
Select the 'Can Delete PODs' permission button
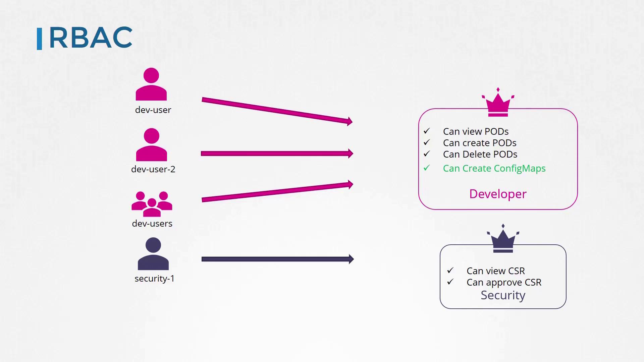[480, 154]
